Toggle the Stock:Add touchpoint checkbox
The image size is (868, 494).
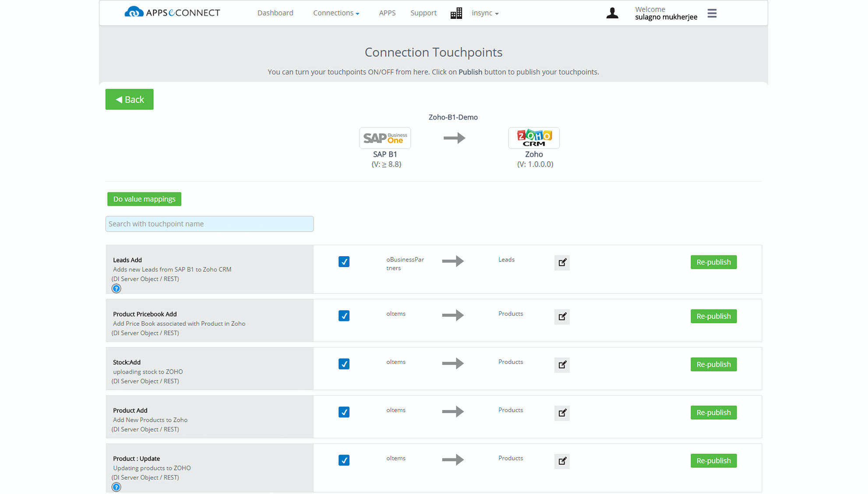point(344,364)
